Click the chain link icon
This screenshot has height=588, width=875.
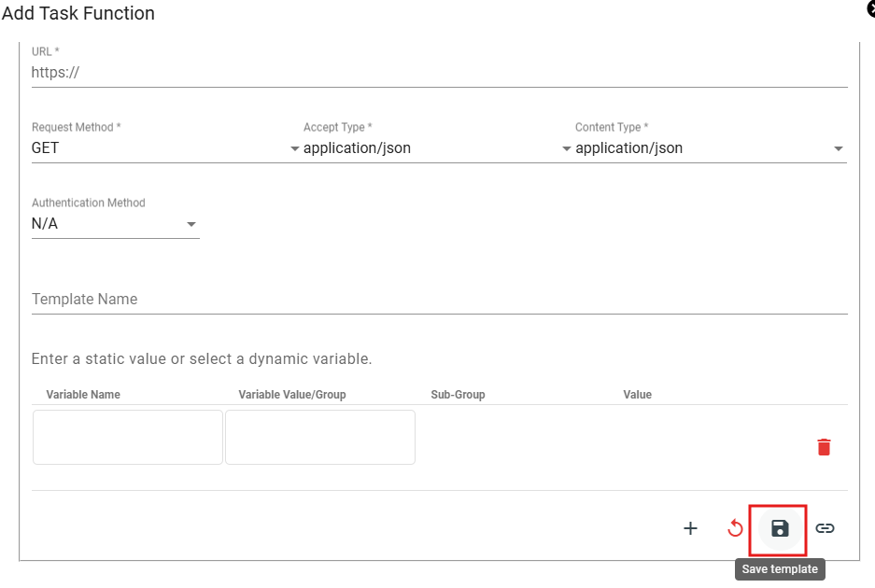(825, 529)
